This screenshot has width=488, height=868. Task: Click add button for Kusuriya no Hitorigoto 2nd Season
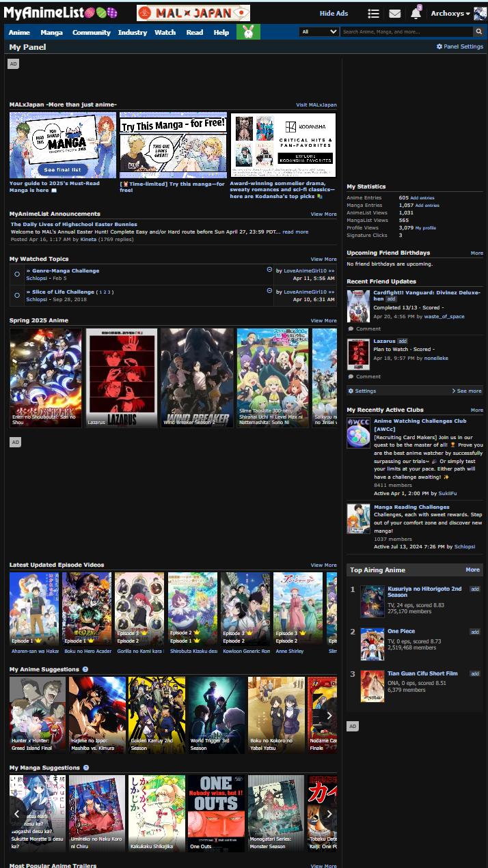click(x=475, y=589)
